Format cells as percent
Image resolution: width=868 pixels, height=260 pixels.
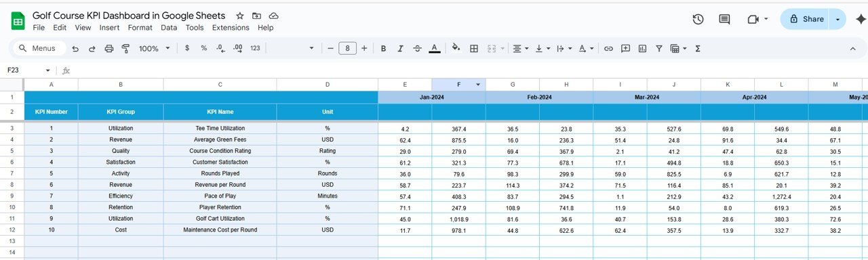(203, 49)
